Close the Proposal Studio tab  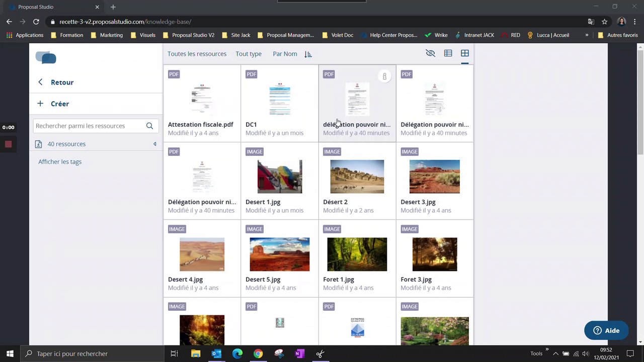point(98,7)
